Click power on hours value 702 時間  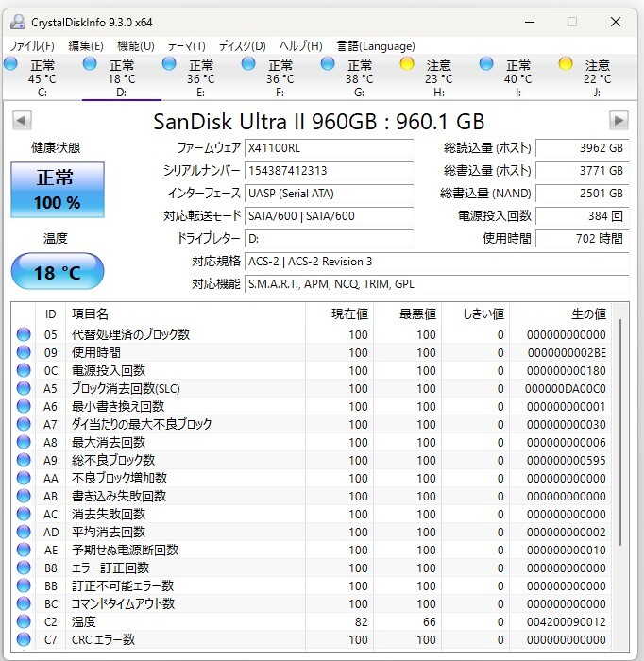582,239
